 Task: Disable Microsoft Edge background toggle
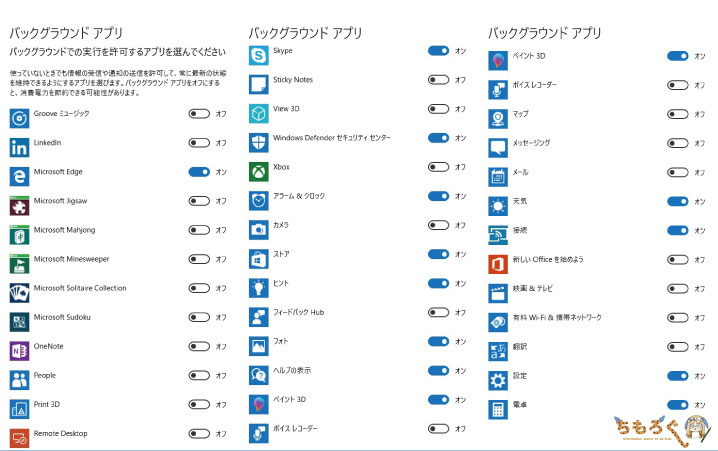pyautogui.click(x=199, y=172)
